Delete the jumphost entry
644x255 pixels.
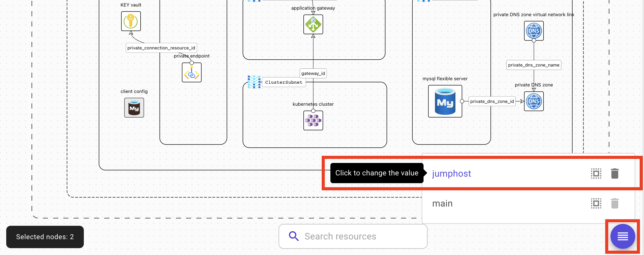[x=615, y=174]
